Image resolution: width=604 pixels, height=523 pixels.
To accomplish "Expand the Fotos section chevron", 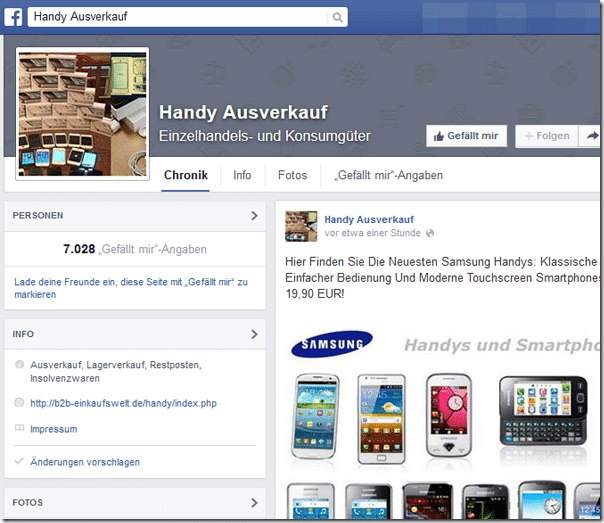I will coord(254,503).
